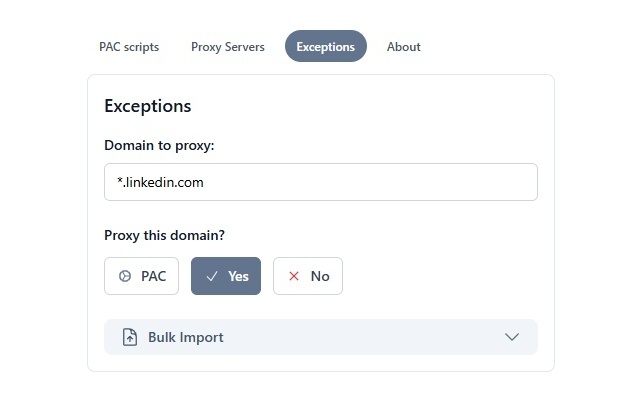The image size is (640, 400).
Task: Select the PAC proxy option
Action: click(x=141, y=276)
